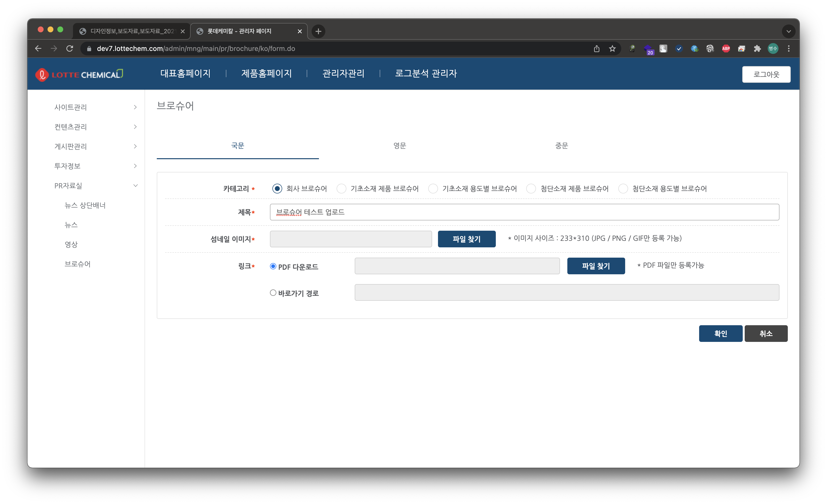Choose the PDF 다운로드 link option
This screenshot has height=504, width=827.
(x=273, y=266)
